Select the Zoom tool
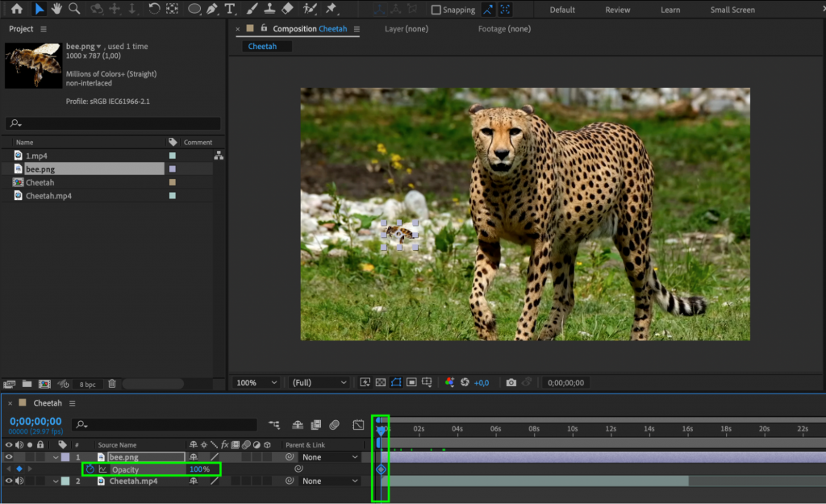 pos(74,9)
